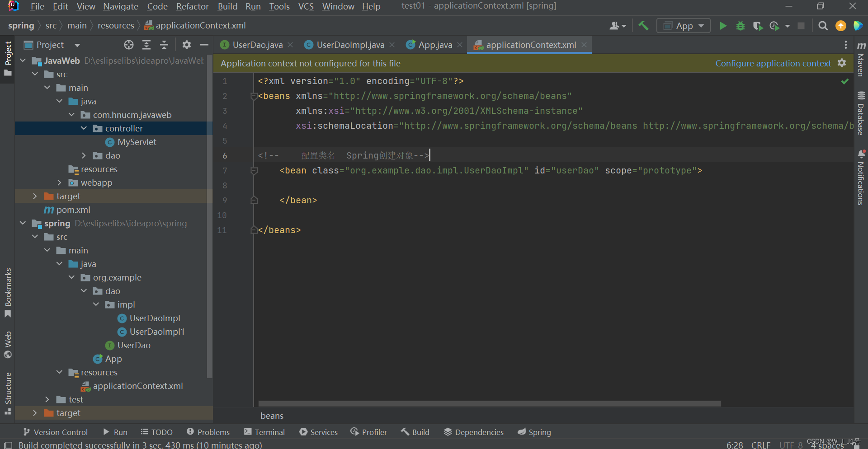868x449 pixels.
Task: Open the application context settings gear
Action: coord(842,63)
